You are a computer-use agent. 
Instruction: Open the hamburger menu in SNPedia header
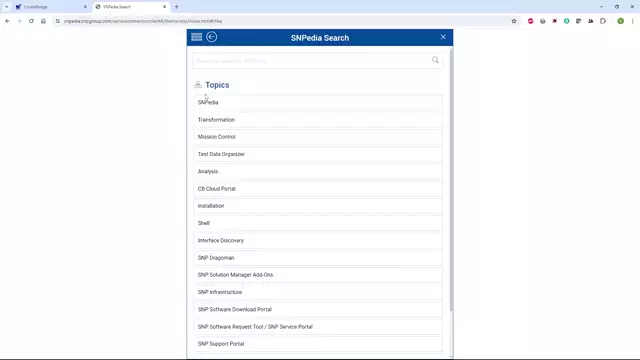pyautogui.click(x=196, y=37)
